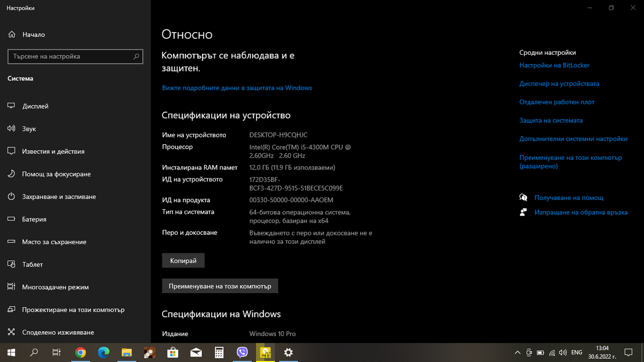Viewport: 644px width, 362px height.
Task: Show hidden system tray icons
Action: click(x=517, y=352)
